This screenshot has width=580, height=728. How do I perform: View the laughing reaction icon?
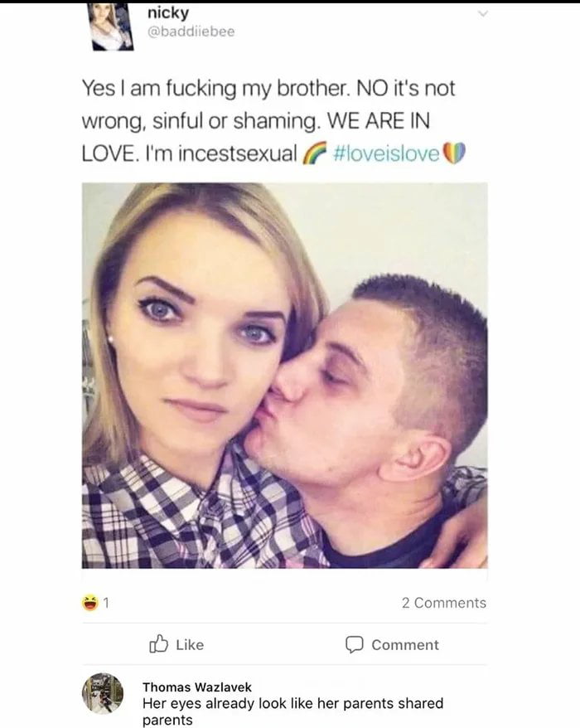click(90, 603)
